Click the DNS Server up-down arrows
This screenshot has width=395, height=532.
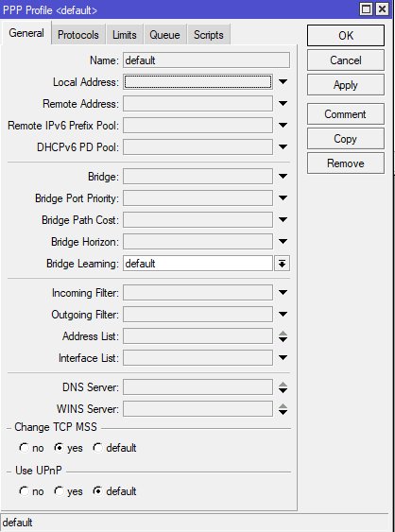[283, 387]
